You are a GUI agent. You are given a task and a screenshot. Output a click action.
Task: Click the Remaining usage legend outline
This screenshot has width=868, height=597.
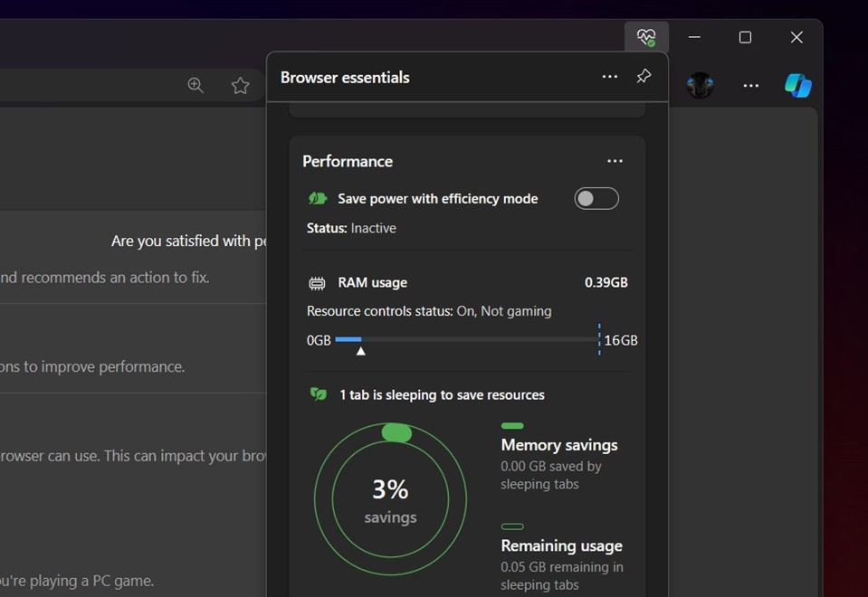click(x=512, y=526)
